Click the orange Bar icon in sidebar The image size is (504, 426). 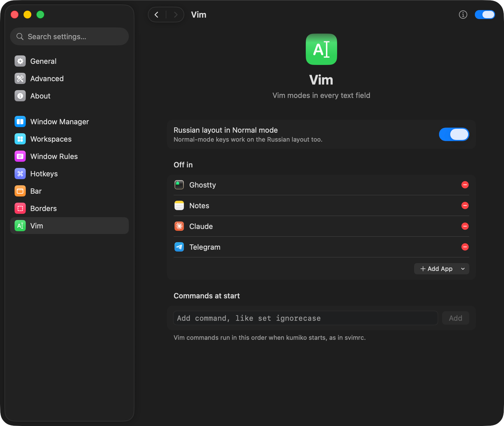click(x=20, y=191)
